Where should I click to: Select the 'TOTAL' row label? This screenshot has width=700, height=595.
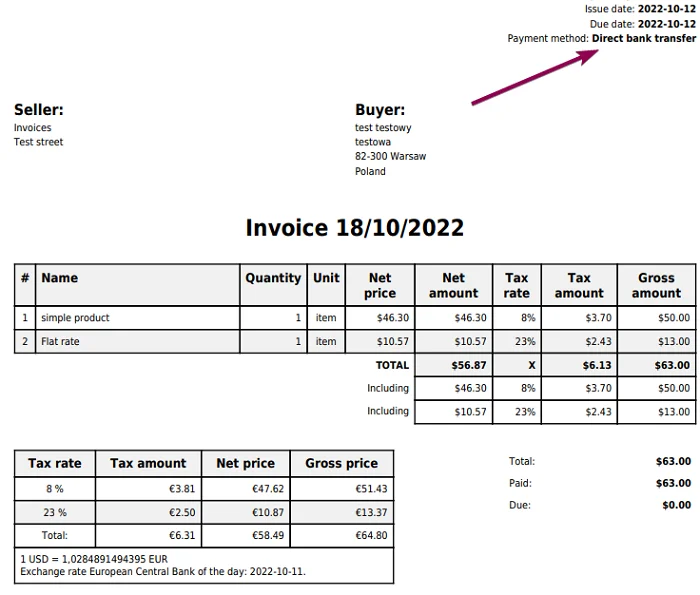coord(392,366)
